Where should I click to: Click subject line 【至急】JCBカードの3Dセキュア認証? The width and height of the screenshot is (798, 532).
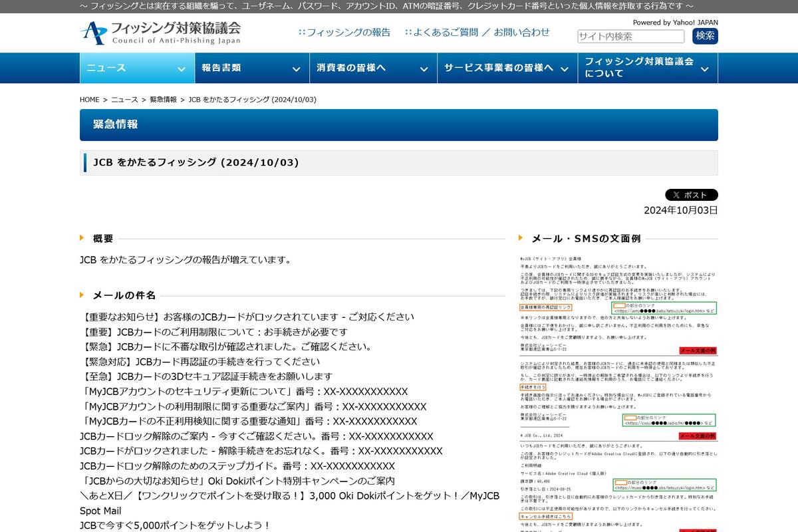coord(205,376)
